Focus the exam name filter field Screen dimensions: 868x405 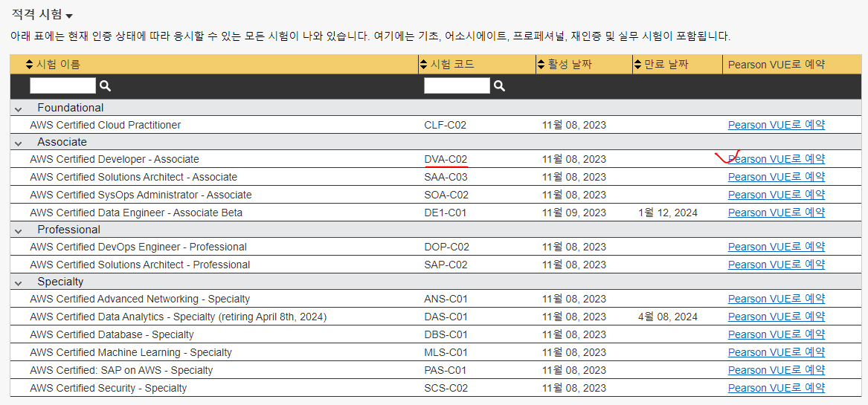point(62,85)
